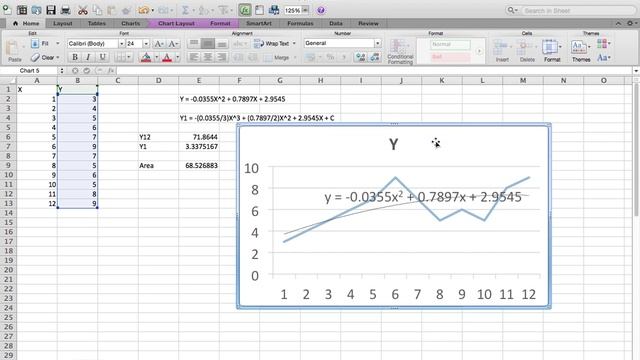Click the Undo icon

coord(143,10)
